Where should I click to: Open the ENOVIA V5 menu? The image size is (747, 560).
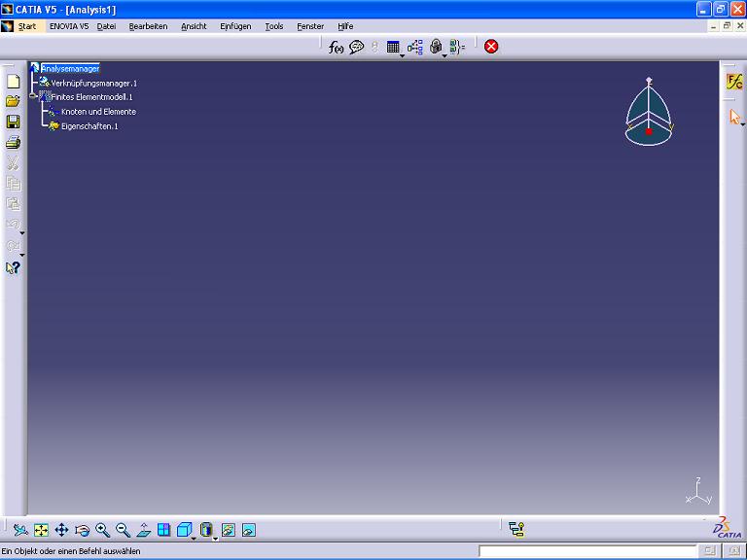tap(69, 26)
